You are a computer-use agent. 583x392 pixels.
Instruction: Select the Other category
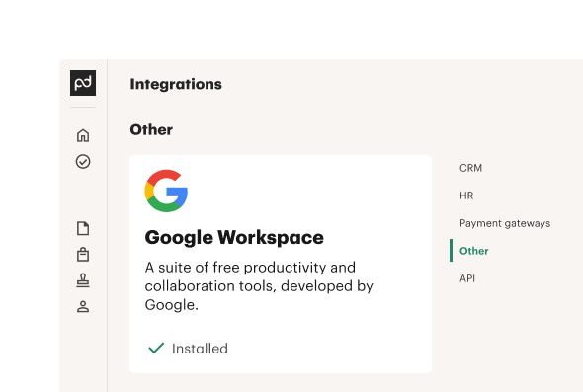coord(474,251)
